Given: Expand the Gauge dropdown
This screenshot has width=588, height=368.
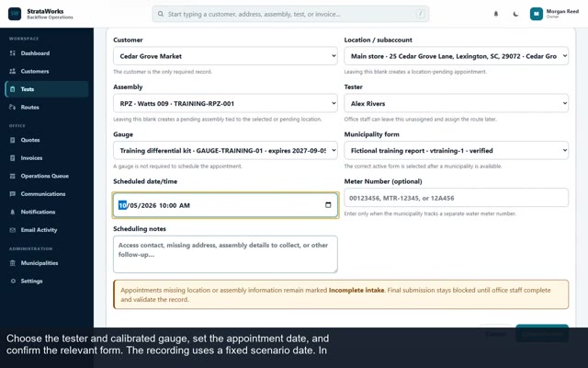Looking at the screenshot, I should tap(225, 151).
